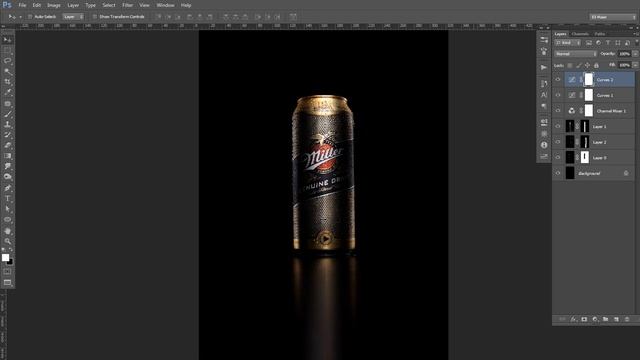Click the Lock all padlock icon

point(596,65)
